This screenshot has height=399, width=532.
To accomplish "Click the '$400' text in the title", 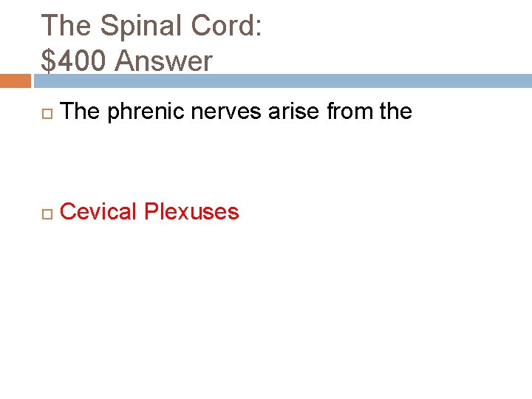I will click(x=76, y=61).
